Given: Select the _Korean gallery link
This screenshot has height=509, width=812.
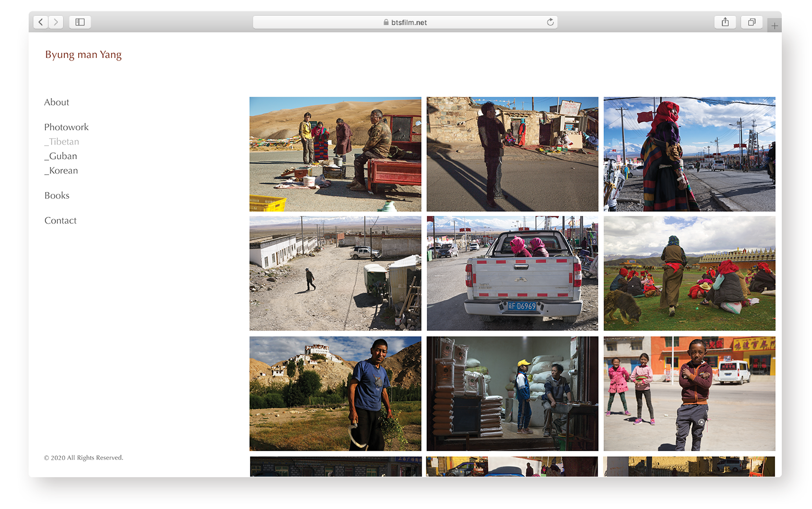Looking at the screenshot, I should click(61, 171).
